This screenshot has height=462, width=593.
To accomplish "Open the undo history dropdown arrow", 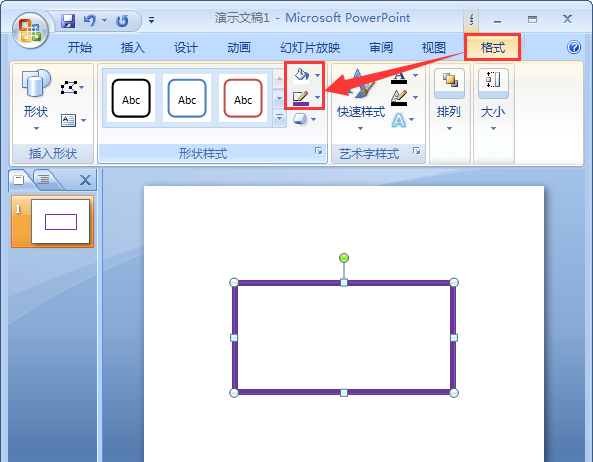I will (104, 20).
